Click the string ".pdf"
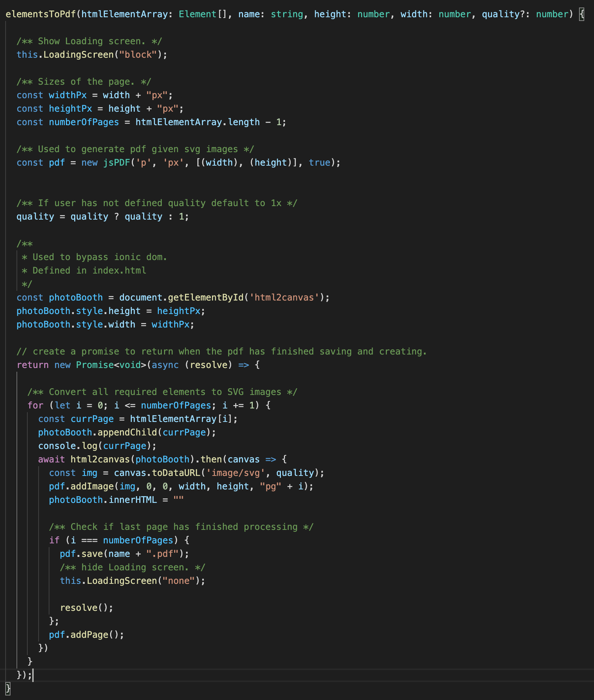The image size is (594, 700). coord(162,554)
